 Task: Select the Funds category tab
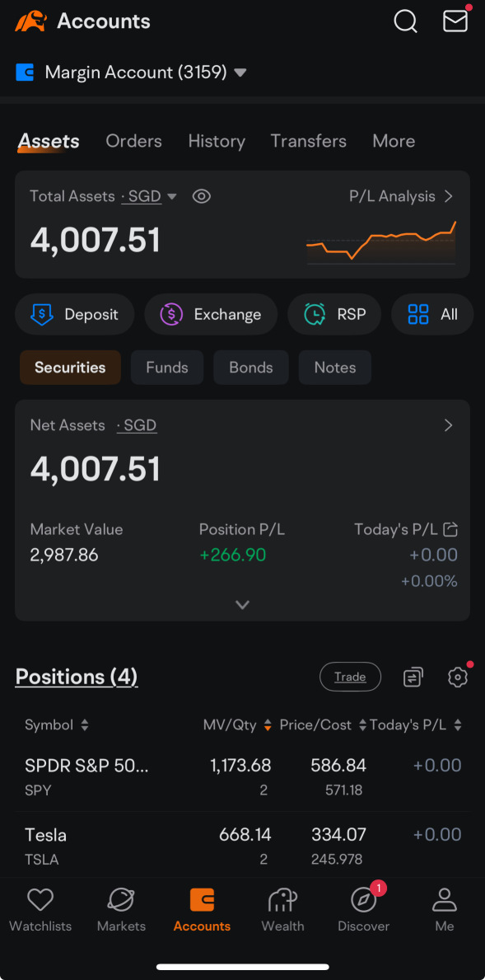point(167,368)
